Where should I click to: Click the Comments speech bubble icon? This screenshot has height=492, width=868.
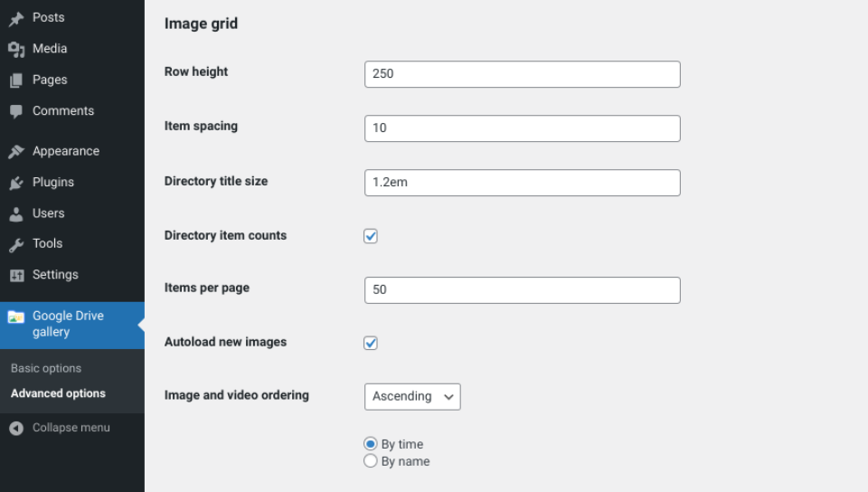(16, 111)
